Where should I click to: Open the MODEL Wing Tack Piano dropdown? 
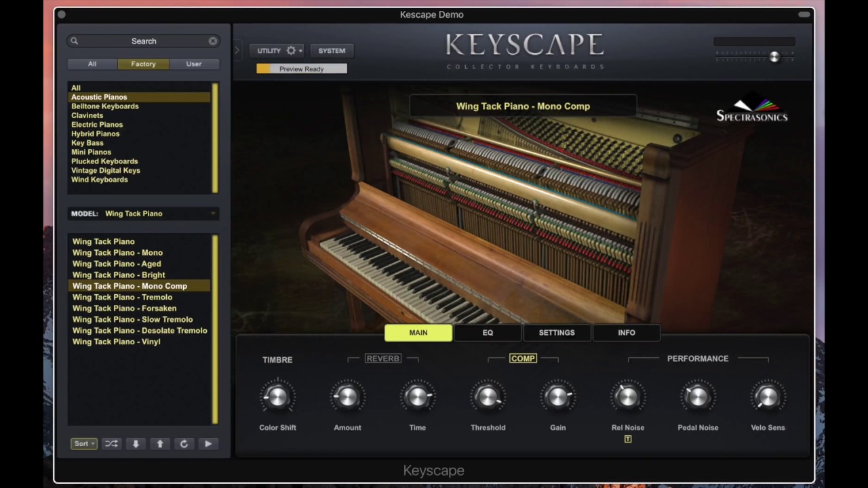tap(143, 213)
